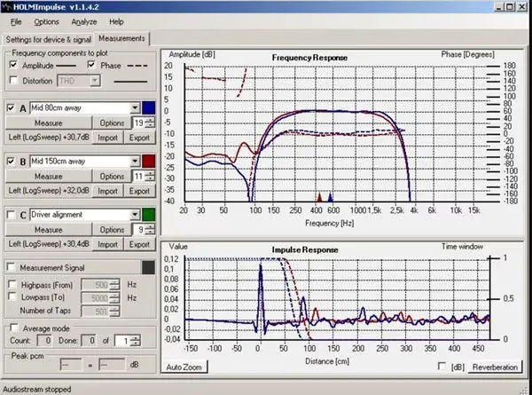Click Import for slot A
Image resolution: width=532 pixels, height=395 pixels.
pos(107,138)
